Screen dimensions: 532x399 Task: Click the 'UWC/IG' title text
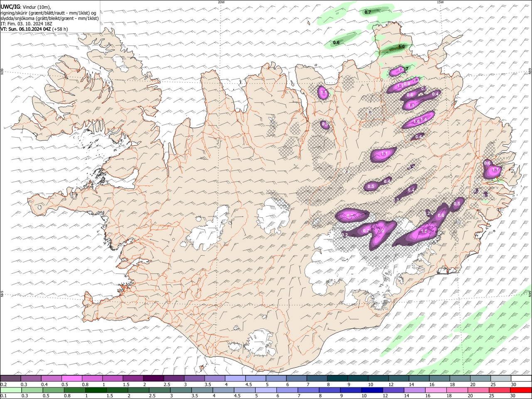point(10,6)
